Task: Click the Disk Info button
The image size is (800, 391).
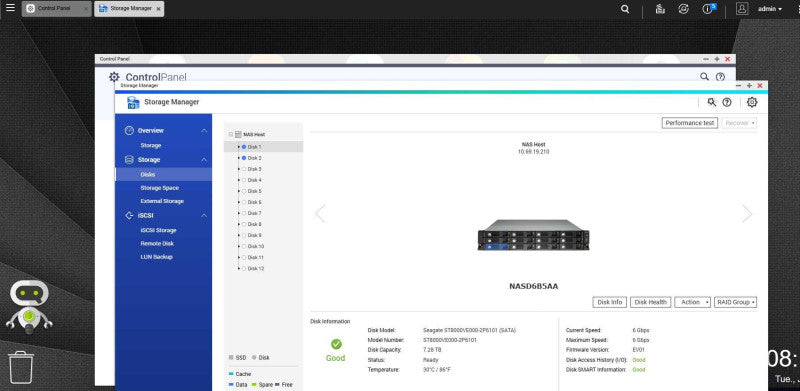Action: click(610, 302)
